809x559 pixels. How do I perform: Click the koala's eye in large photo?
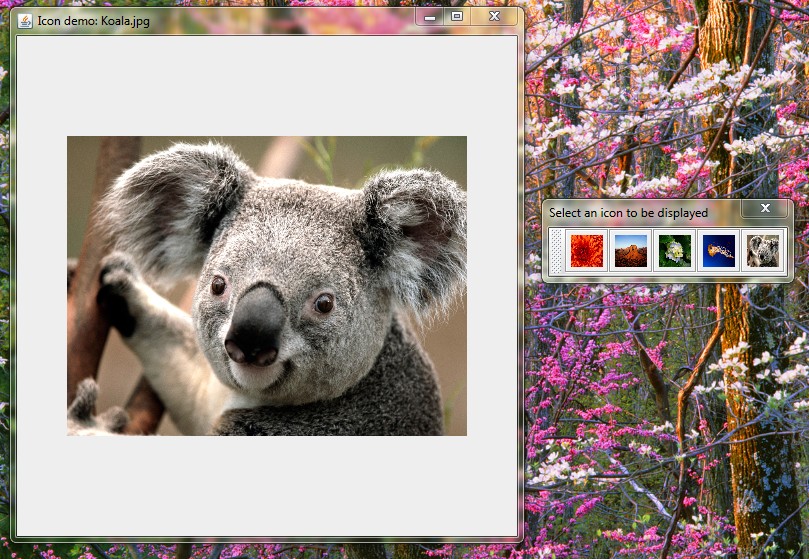click(x=323, y=302)
